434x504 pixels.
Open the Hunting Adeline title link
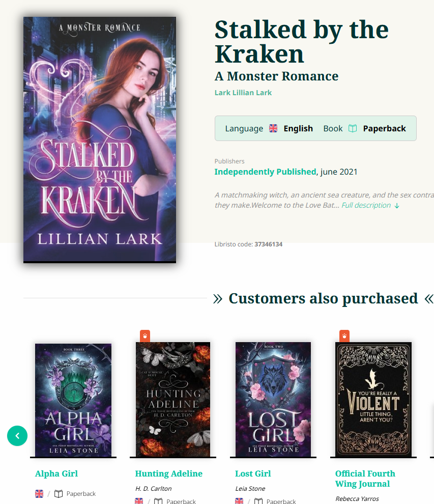[168, 473]
